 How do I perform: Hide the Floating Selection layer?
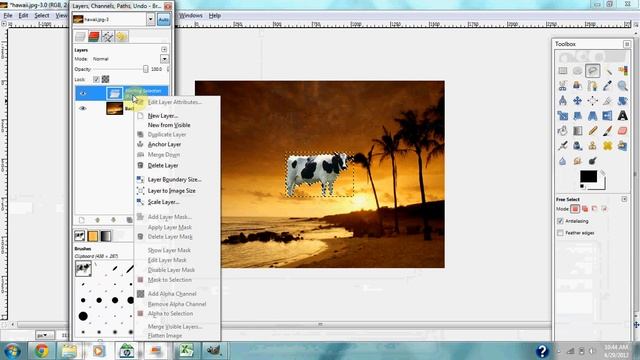coord(83,93)
